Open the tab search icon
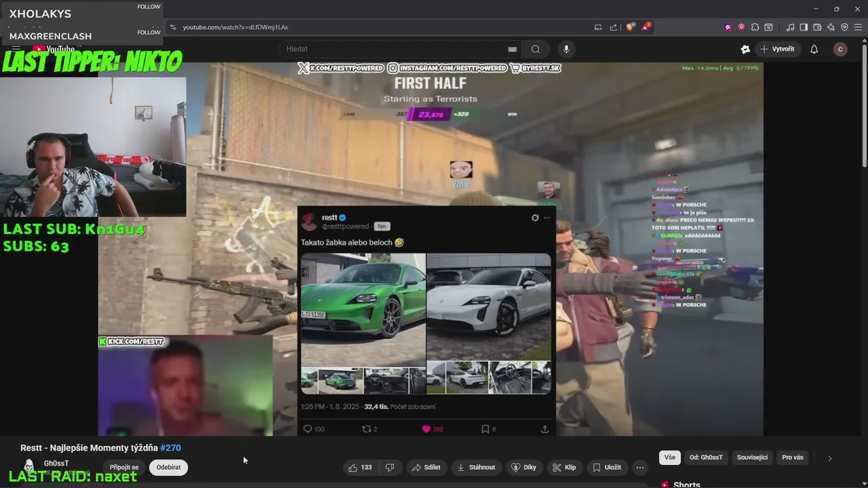 coord(768,27)
